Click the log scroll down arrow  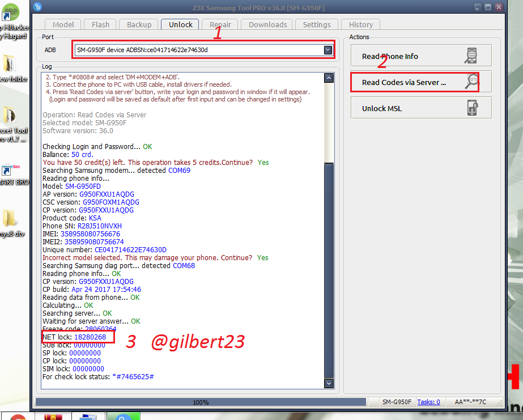tap(329, 383)
